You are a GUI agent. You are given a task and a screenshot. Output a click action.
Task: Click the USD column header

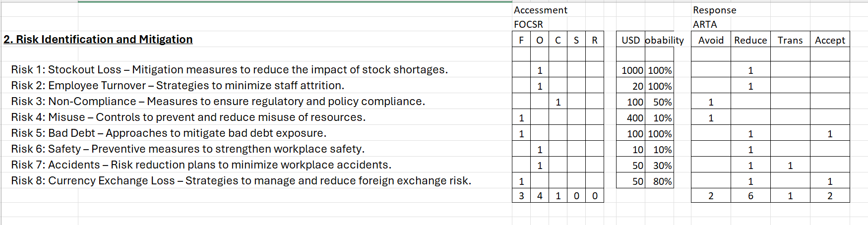coord(630,40)
